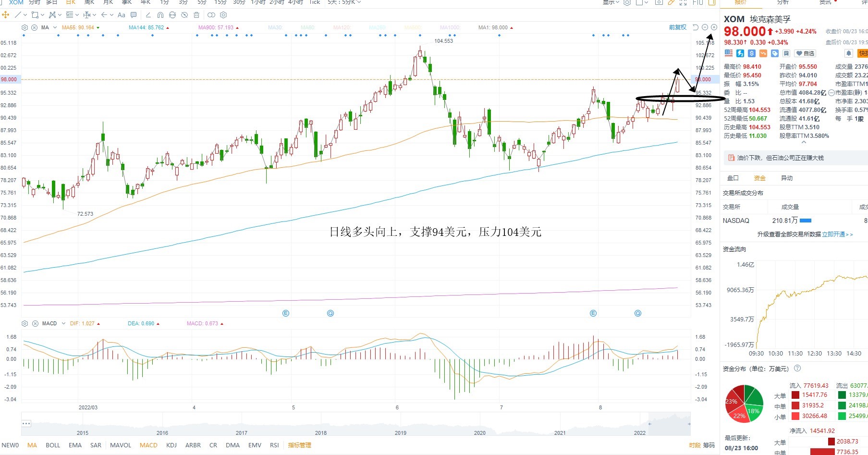Select the angle drawing tool

[x=148, y=15]
